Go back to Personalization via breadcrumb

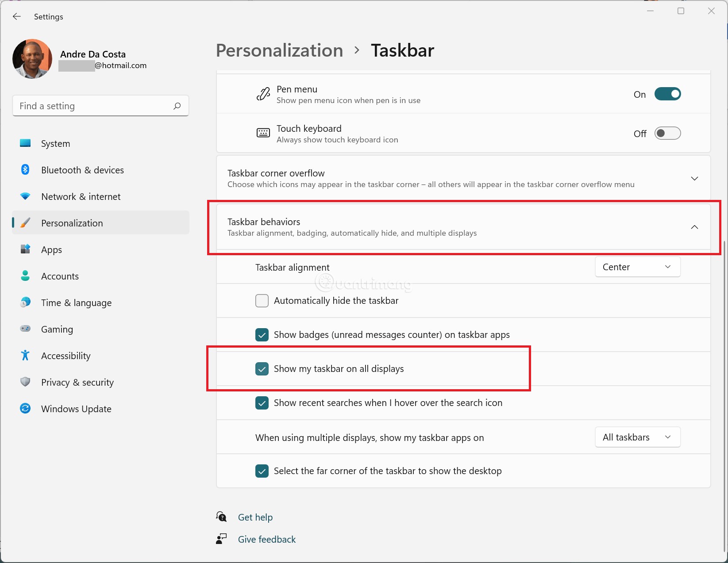[279, 50]
